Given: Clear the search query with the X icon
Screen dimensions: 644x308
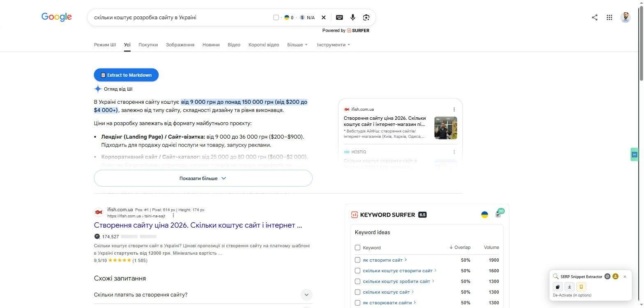Looking at the screenshot, I should [x=324, y=17].
